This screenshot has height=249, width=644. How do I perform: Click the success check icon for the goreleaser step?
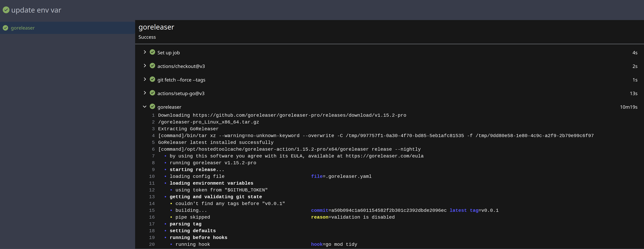pyautogui.click(x=152, y=106)
